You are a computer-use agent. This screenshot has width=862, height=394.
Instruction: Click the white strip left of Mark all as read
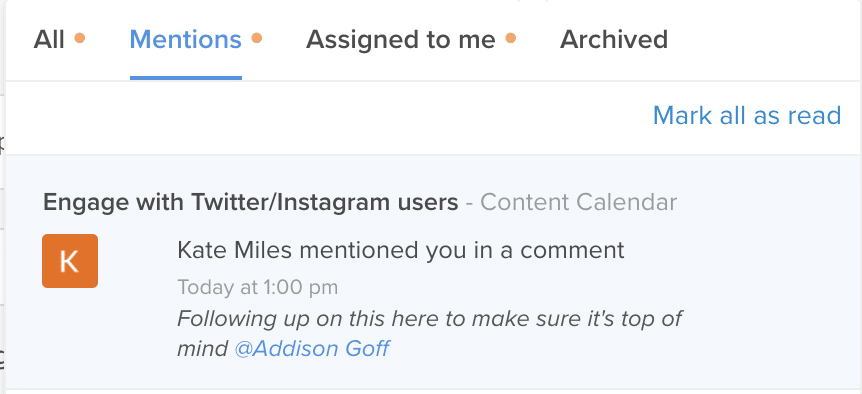click(x=330, y=116)
